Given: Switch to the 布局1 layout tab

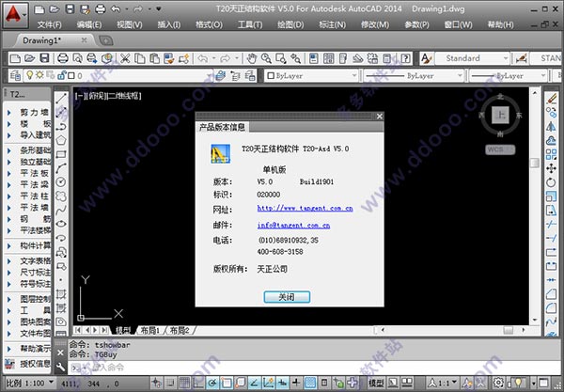Looking at the screenshot, I should [x=150, y=331].
